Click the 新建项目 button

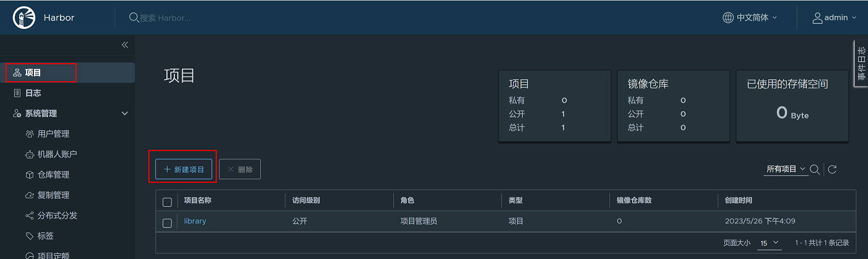click(184, 169)
